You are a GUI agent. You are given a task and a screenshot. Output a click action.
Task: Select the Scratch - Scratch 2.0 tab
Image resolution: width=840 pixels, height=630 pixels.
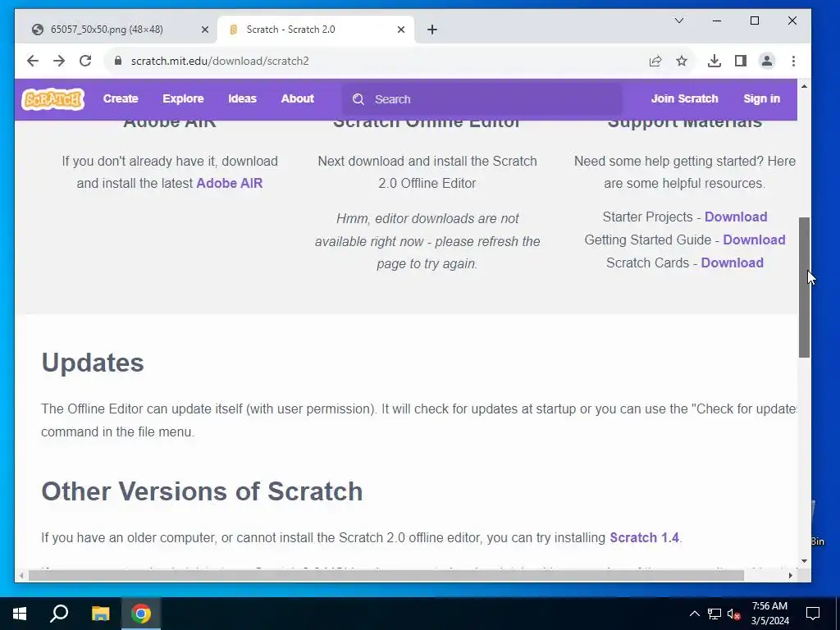(x=290, y=30)
